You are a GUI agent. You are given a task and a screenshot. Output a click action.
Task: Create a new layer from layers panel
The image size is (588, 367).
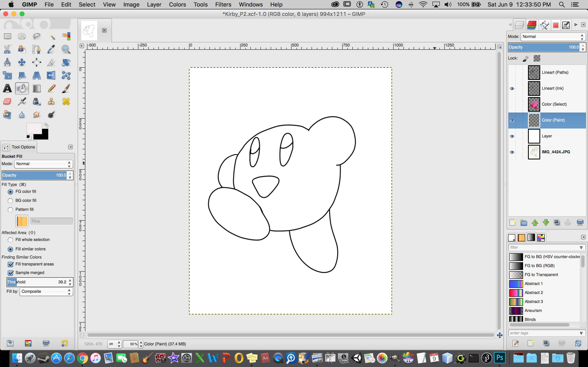512,223
